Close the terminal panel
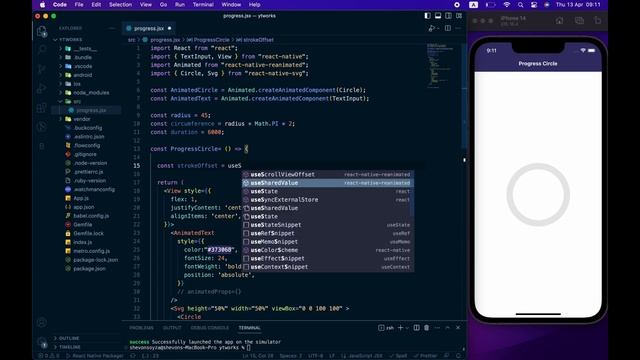The height and width of the screenshot is (360, 640). 458,328
